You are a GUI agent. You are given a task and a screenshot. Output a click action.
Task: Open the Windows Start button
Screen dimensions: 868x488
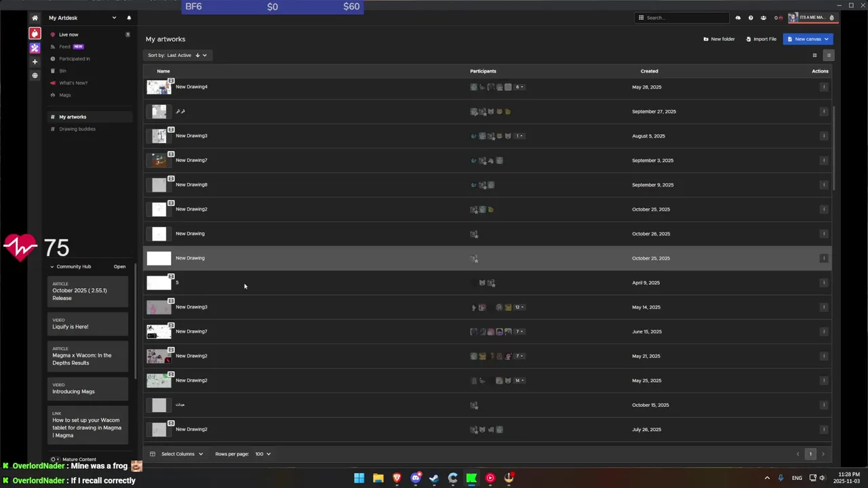pyautogui.click(x=359, y=478)
